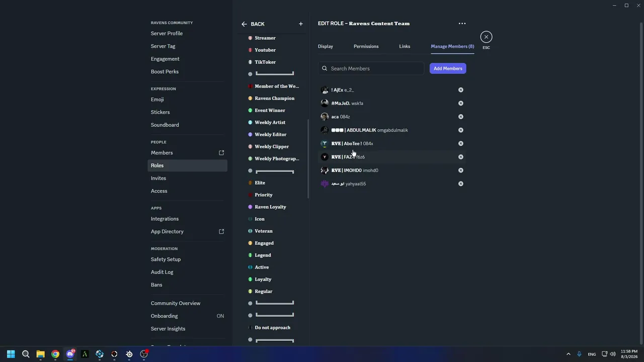
Task: Remove RVE | IMOHD0 from the role
Action: (460, 170)
